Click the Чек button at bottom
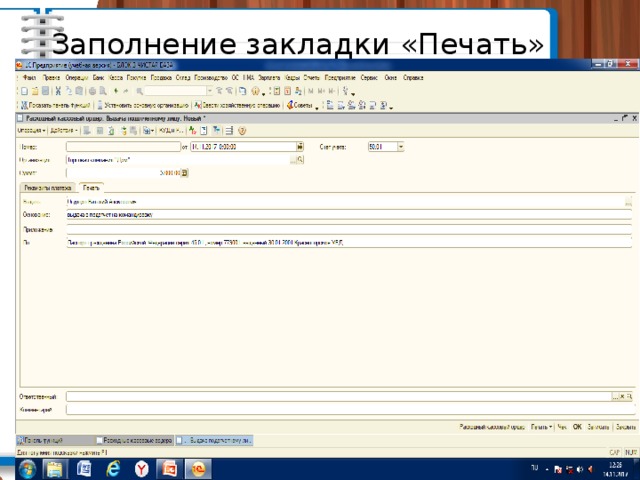Image resolution: width=640 pixels, height=480 pixels. (x=562, y=427)
